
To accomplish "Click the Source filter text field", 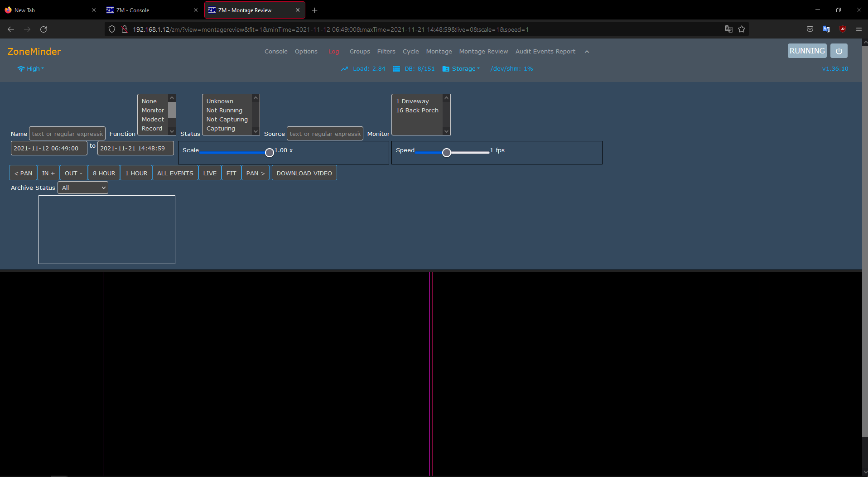I will tap(325, 134).
